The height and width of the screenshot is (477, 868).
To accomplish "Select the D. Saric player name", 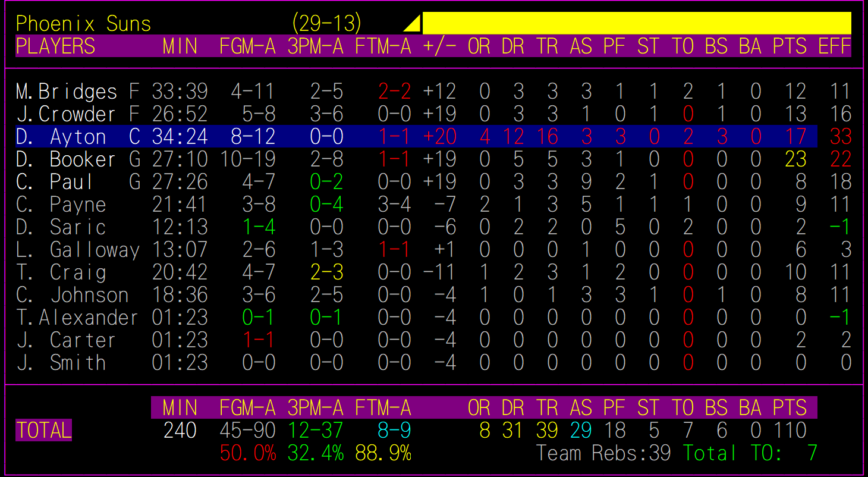I will [61, 227].
